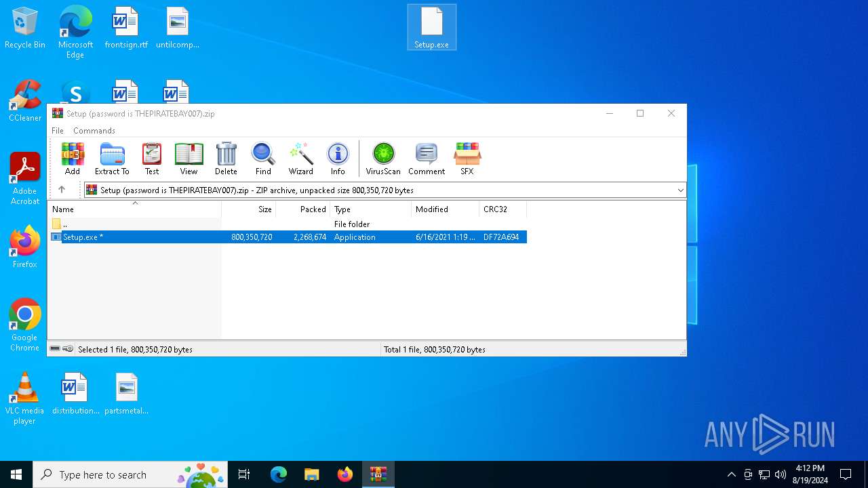The image size is (868, 488).
Task: Click the archive path address field
Action: click(x=384, y=190)
